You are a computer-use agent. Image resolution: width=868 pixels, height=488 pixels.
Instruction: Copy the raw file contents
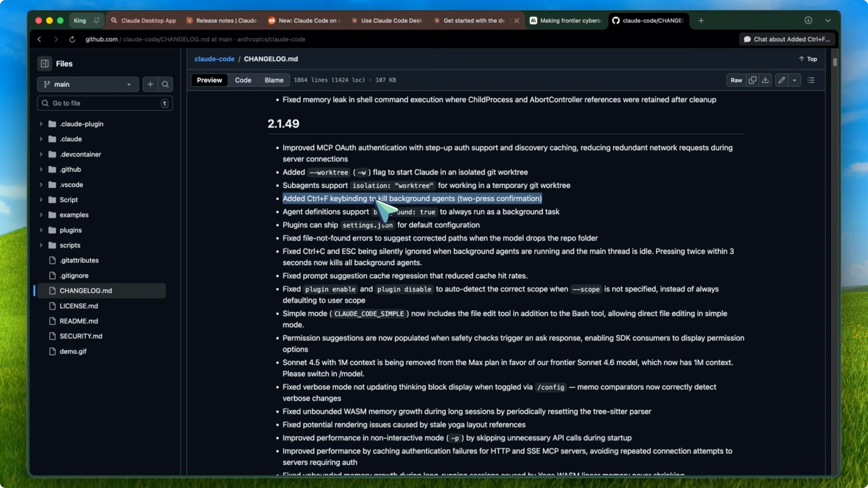(752, 80)
